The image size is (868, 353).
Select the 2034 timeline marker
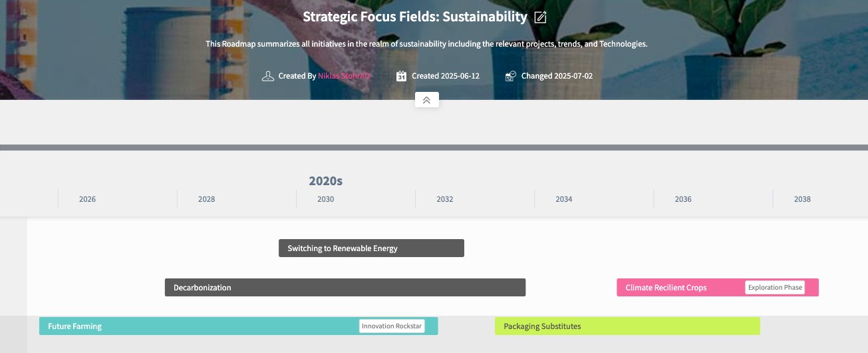(x=563, y=199)
